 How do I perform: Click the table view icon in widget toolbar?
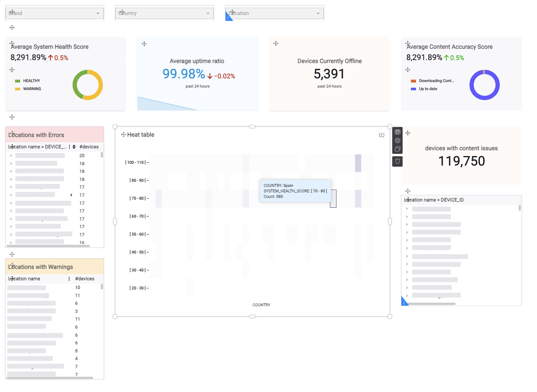coord(397,132)
